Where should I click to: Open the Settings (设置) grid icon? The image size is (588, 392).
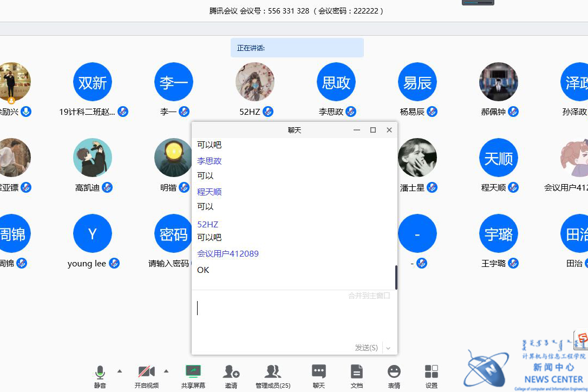(432, 371)
